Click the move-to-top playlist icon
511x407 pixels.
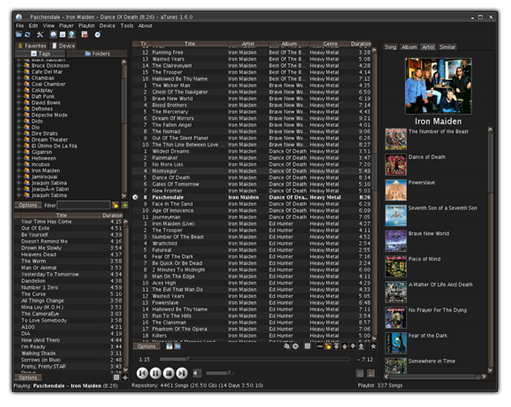tap(336, 347)
